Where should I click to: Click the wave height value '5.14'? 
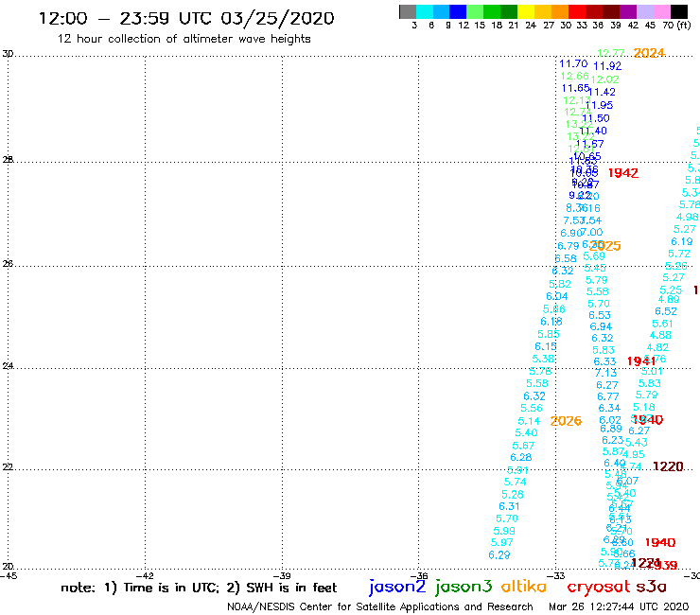[x=529, y=421]
